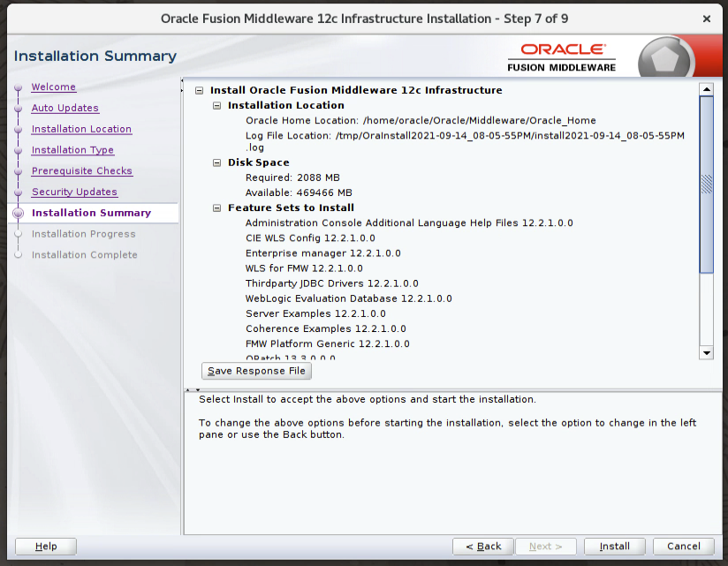Click the Installation Complete step label

pos(85,254)
